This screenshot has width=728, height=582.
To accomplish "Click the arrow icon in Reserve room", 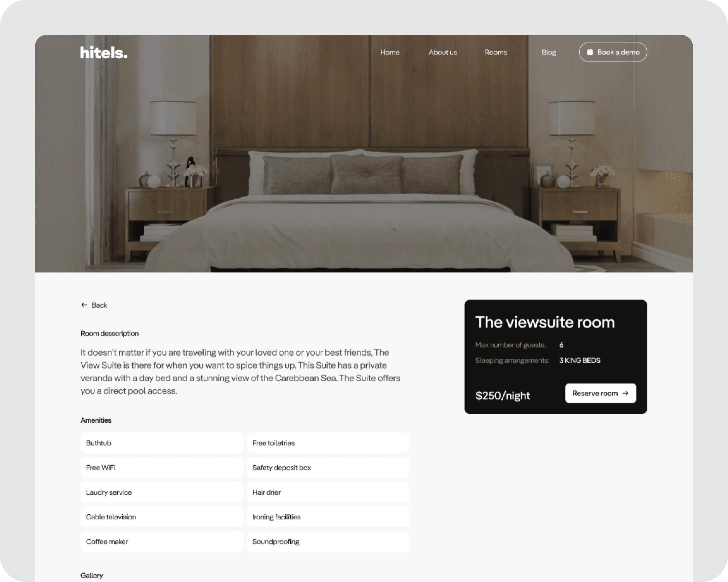I will click(625, 393).
